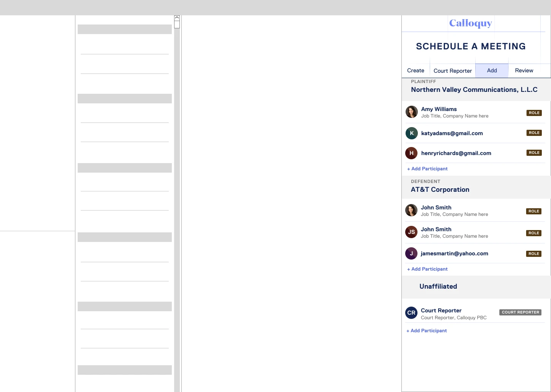The image size is (551, 392).
Task: Click the SCHEDULE A MEETING title
Action: click(471, 46)
